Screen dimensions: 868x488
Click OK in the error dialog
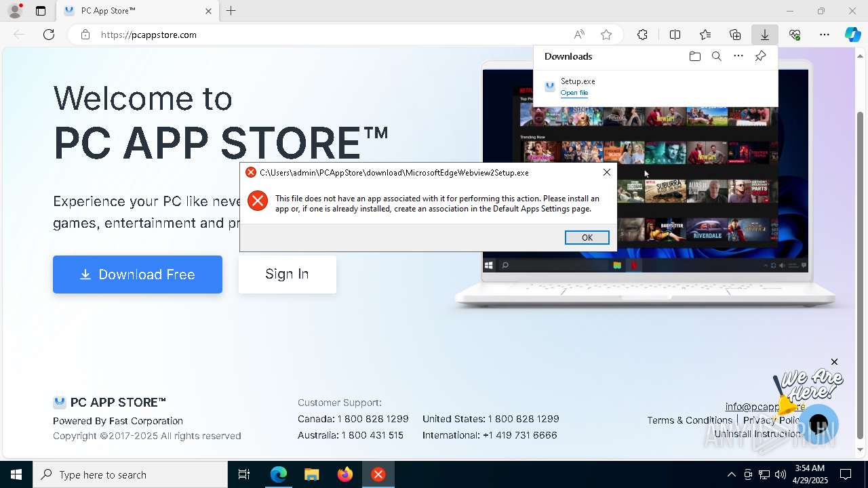pos(587,237)
